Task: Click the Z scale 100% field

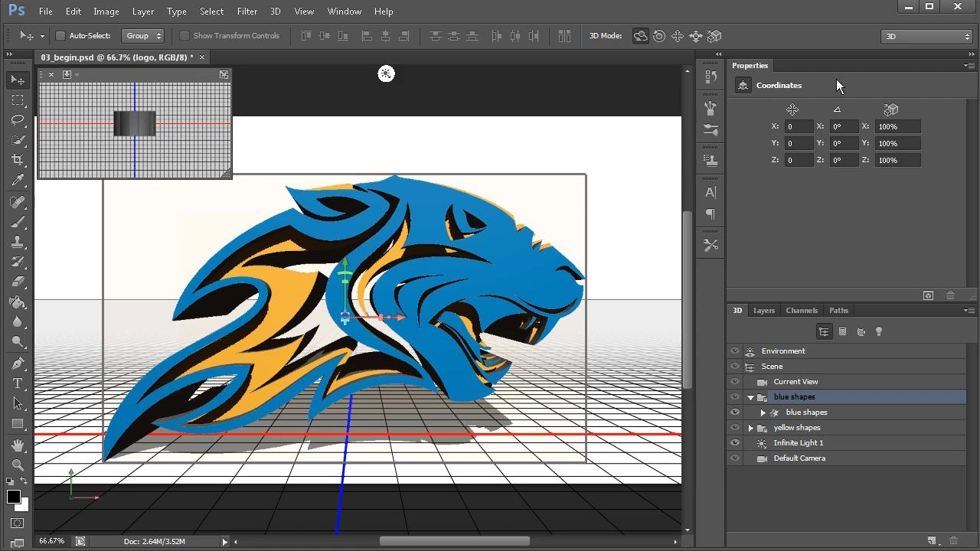Action: (898, 160)
